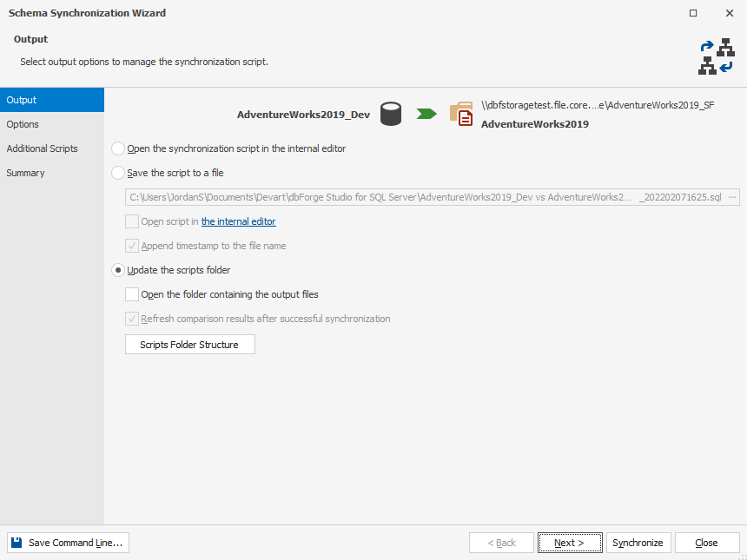
Task: Open Scripts Folder Structure settings
Action: click(190, 345)
